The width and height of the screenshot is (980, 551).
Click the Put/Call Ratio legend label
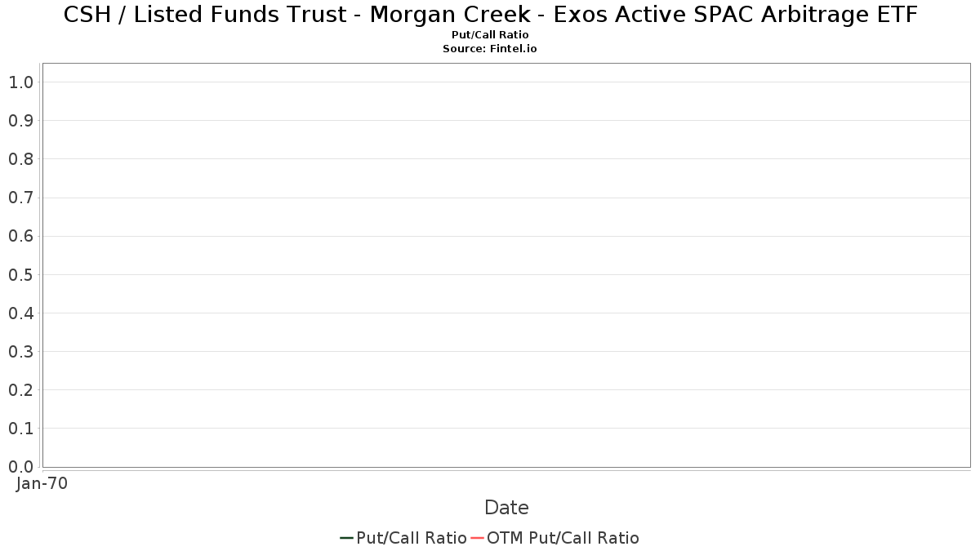coord(412,538)
